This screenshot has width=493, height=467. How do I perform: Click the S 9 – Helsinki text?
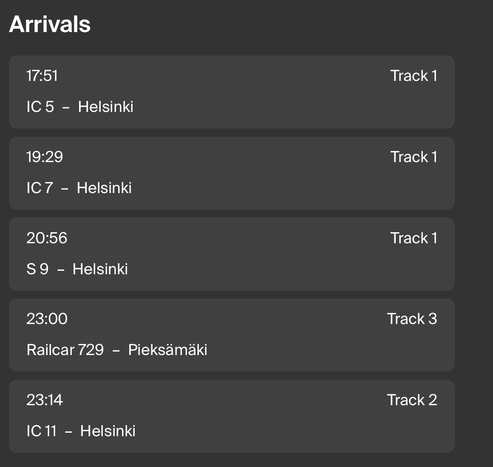(x=77, y=269)
